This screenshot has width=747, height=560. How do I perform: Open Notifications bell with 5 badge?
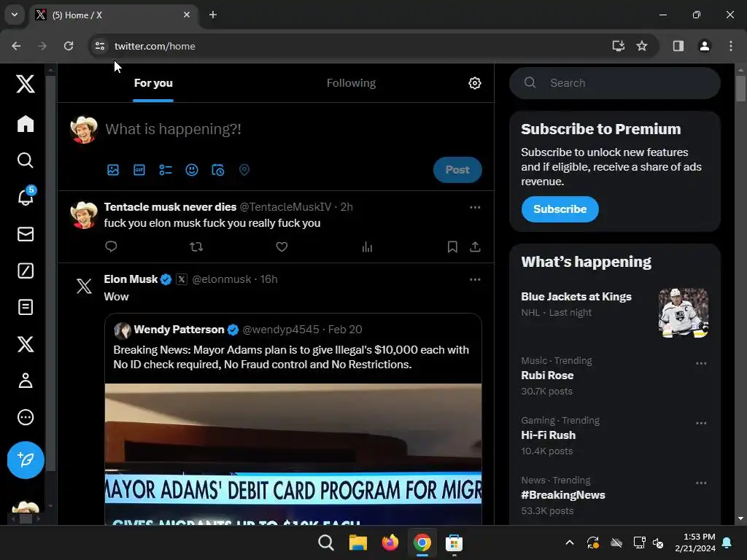[26, 196]
